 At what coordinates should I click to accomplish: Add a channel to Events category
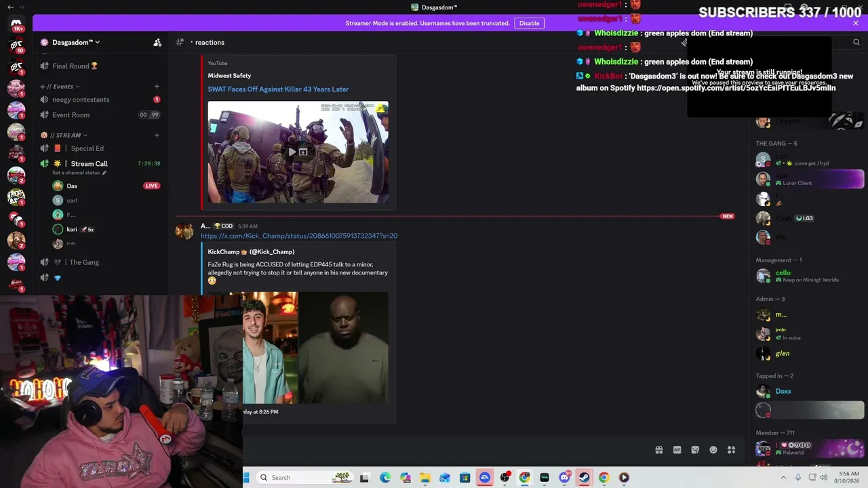157,86
